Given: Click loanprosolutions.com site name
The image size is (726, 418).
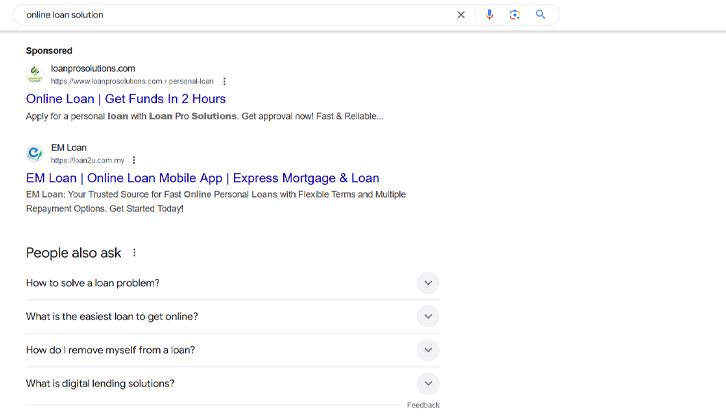Looking at the screenshot, I should tap(93, 69).
